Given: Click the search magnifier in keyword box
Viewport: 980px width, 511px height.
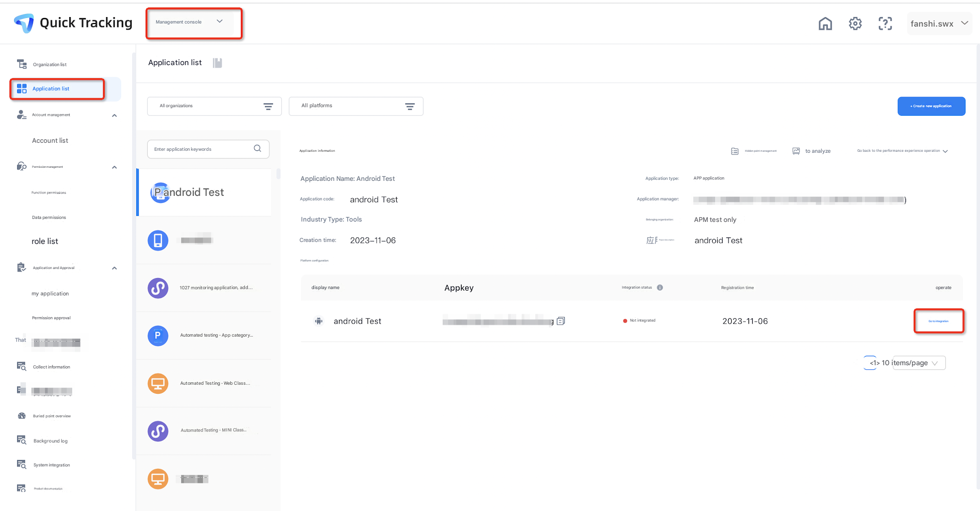Looking at the screenshot, I should 257,148.
